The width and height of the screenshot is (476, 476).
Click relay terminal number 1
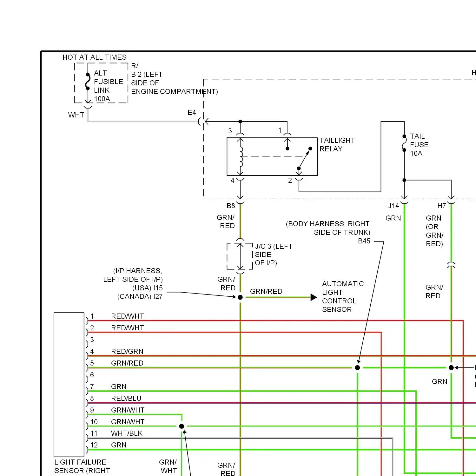280,130
